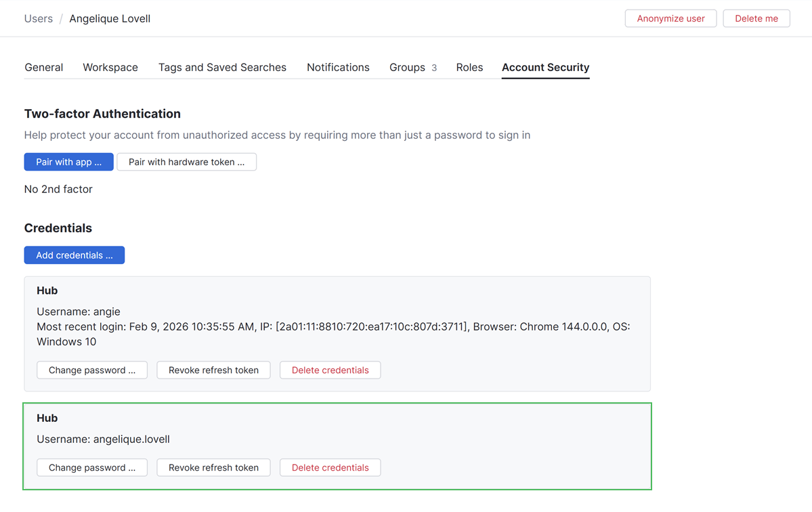Switch to the General tab
This screenshot has width=812, height=512.
tap(44, 67)
